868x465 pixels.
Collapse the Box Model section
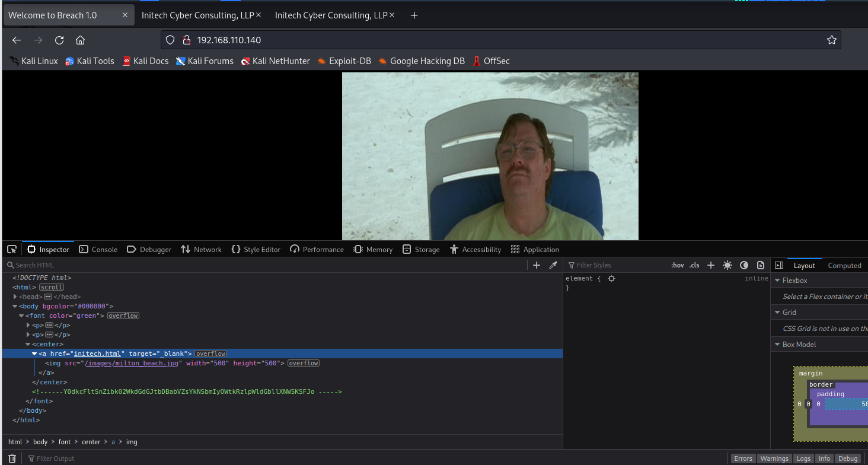(x=777, y=345)
